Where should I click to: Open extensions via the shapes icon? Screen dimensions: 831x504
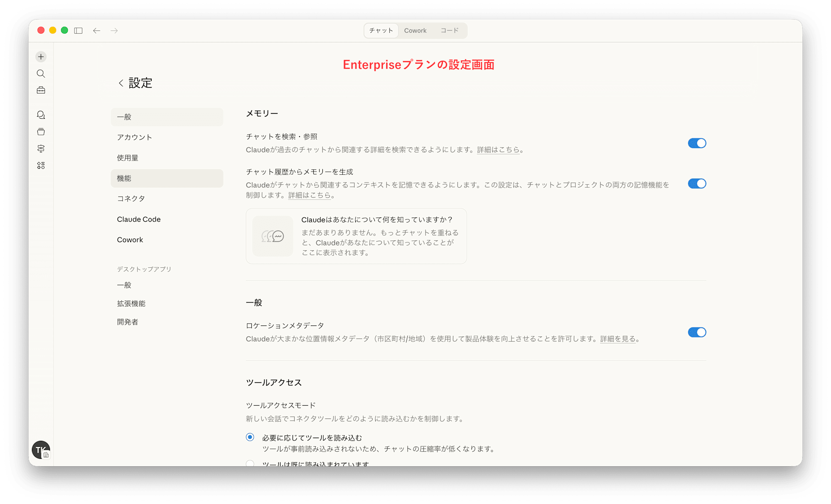(41, 165)
